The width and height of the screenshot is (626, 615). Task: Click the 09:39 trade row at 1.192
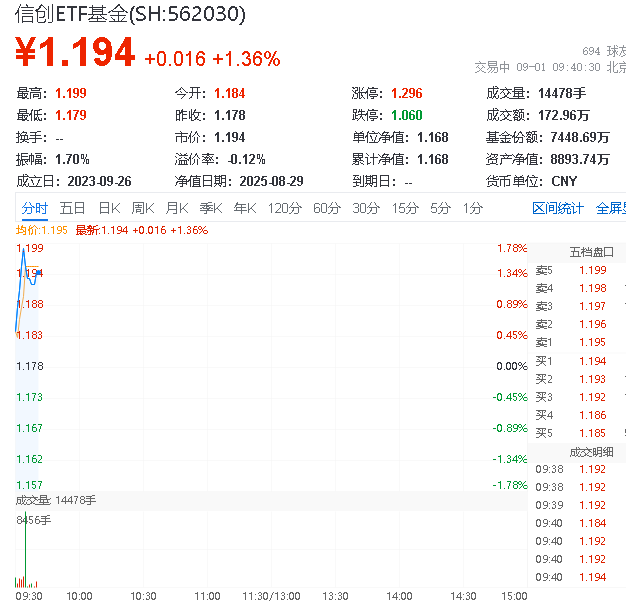(x=578, y=505)
